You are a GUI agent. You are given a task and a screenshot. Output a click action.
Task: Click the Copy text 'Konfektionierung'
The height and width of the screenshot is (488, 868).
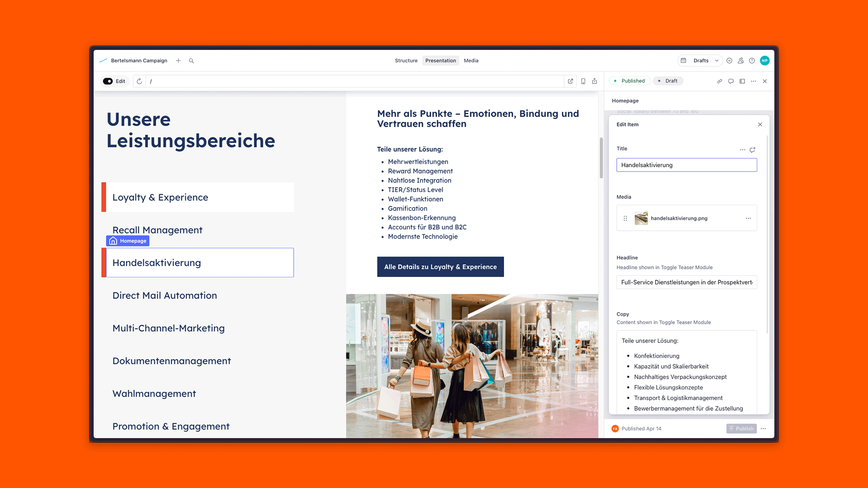(656, 356)
